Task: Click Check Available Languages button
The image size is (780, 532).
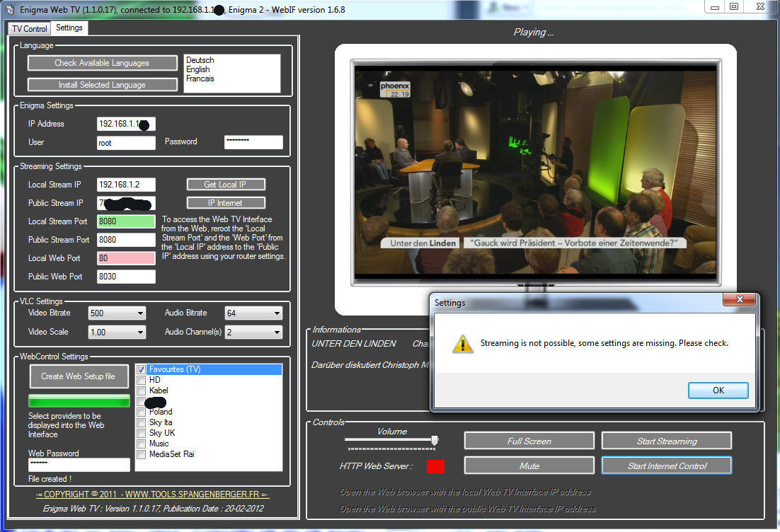Action: pos(102,63)
